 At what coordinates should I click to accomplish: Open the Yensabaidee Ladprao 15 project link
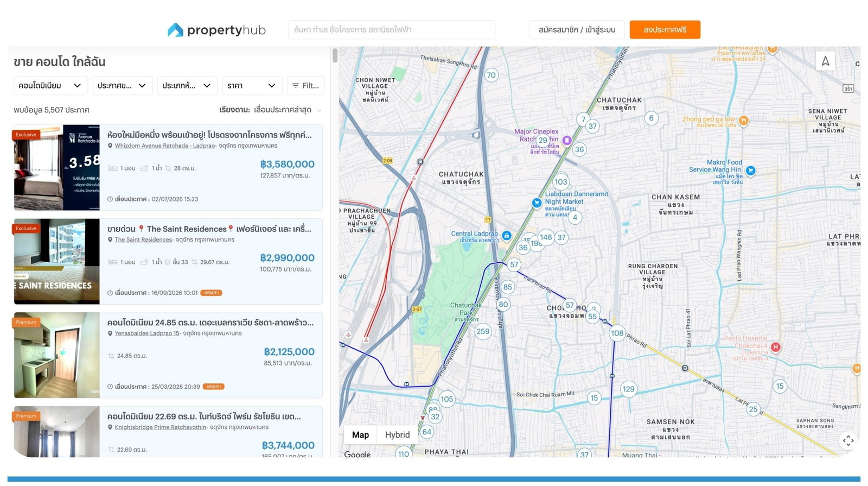(x=147, y=333)
